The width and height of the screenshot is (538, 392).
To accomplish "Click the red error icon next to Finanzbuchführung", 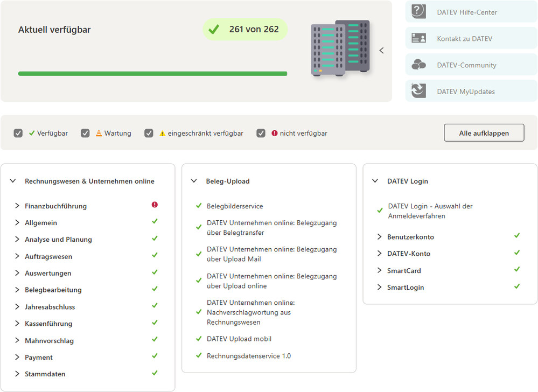I will point(155,205).
